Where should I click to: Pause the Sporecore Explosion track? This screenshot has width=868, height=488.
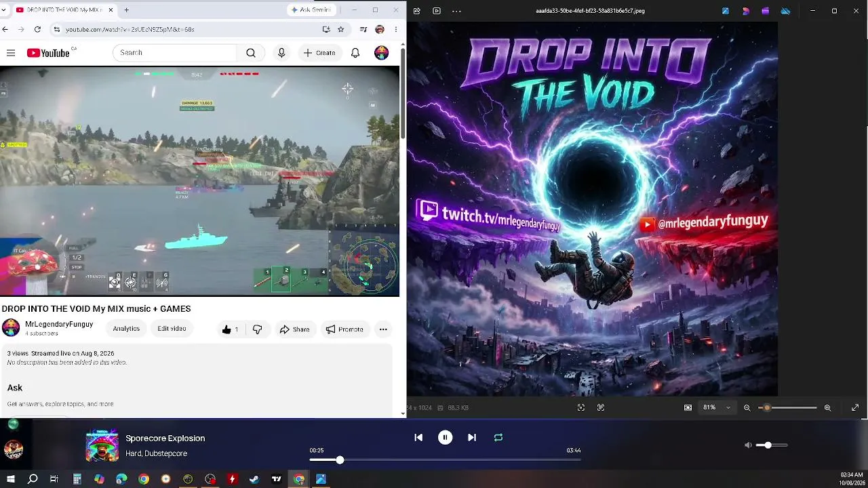pyautogui.click(x=445, y=438)
